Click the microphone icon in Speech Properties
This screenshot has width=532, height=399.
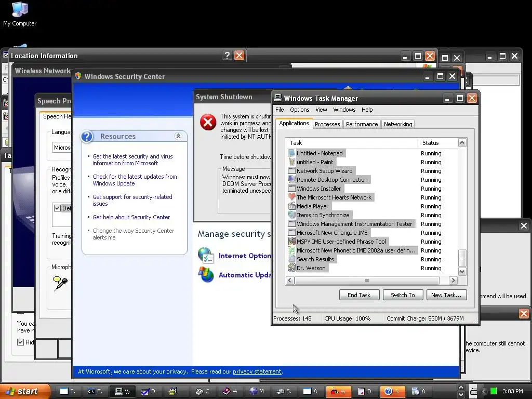coord(60,283)
